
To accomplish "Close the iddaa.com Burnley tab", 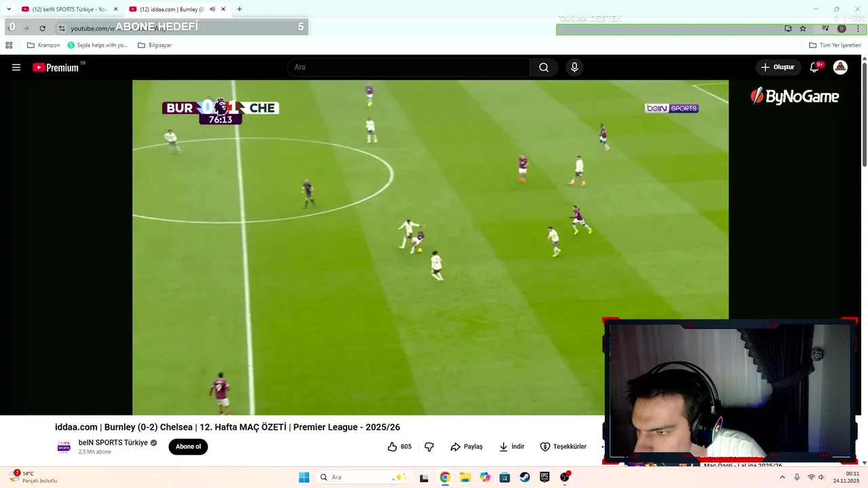I will coord(223,9).
